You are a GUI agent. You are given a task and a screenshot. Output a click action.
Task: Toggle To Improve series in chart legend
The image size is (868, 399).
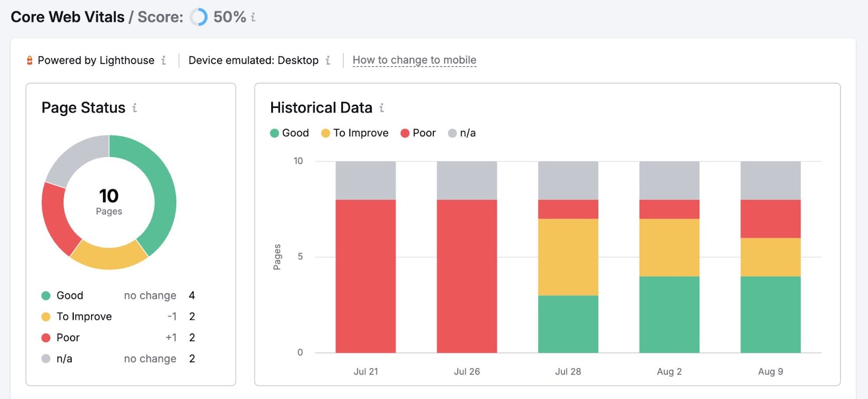[x=355, y=133]
